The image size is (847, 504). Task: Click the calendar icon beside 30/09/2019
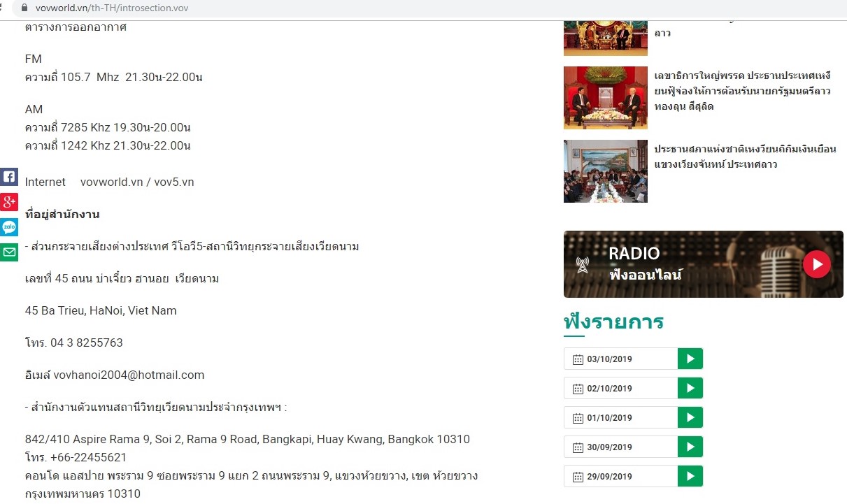pos(578,447)
